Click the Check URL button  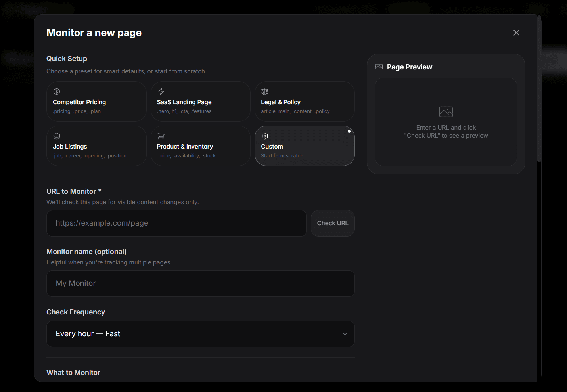click(x=332, y=223)
